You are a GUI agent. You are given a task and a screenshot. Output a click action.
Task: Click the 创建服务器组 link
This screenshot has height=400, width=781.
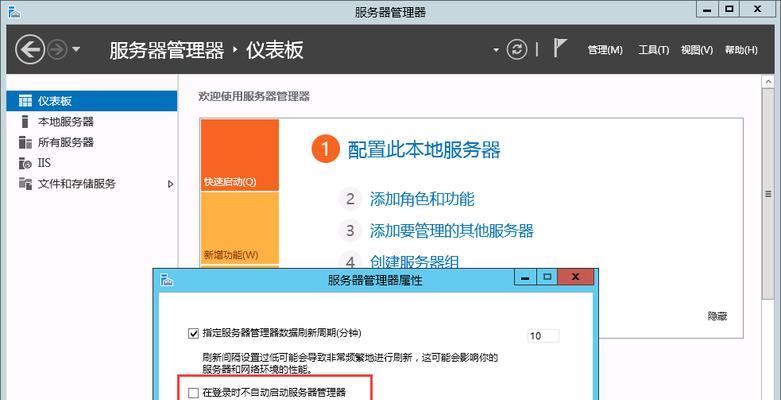[x=414, y=262]
